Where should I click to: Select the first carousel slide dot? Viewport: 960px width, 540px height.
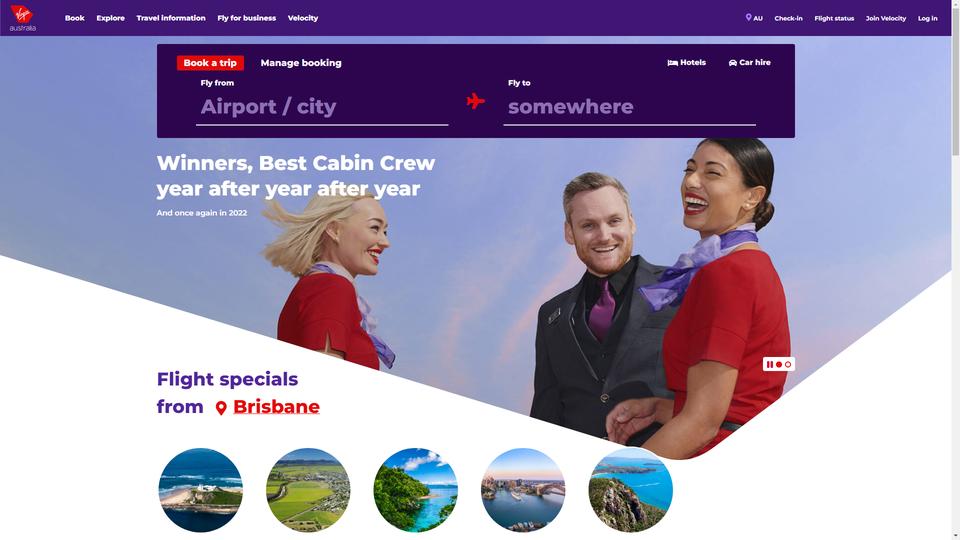(779, 364)
